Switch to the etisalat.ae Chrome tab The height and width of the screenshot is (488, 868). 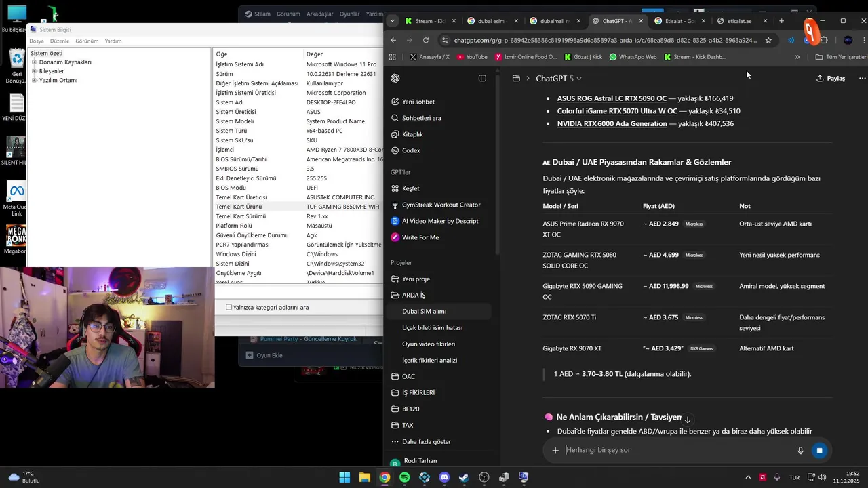click(739, 21)
